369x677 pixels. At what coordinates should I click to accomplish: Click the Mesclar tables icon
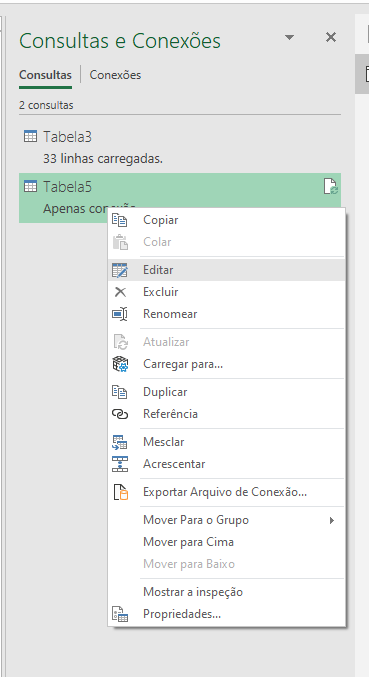click(120, 442)
